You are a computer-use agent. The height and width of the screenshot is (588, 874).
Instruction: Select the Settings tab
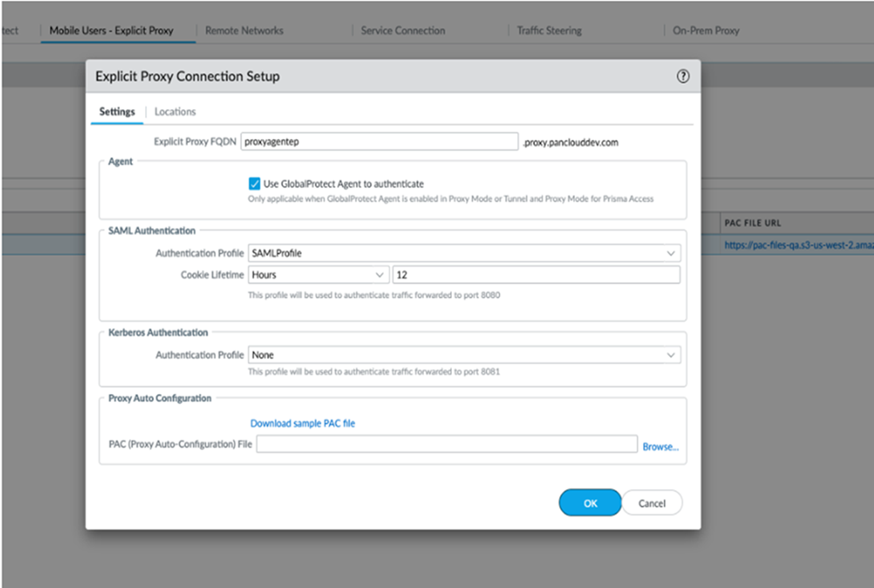(117, 112)
